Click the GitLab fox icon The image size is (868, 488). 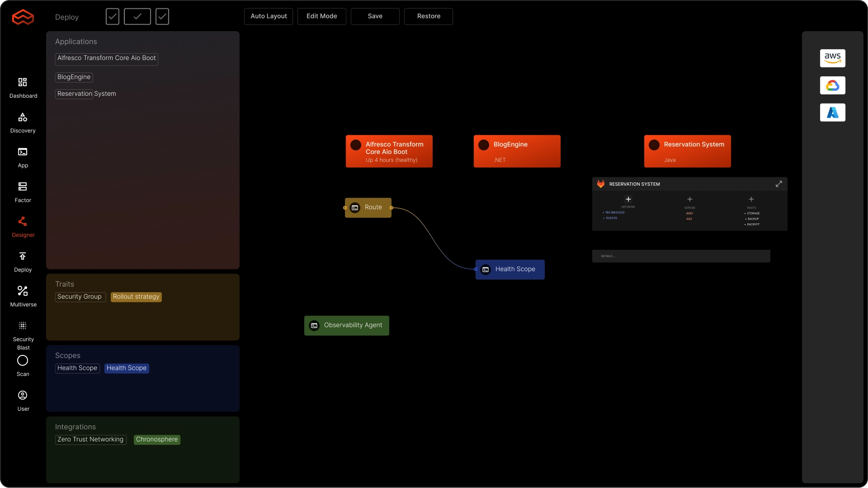pyautogui.click(x=601, y=184)
